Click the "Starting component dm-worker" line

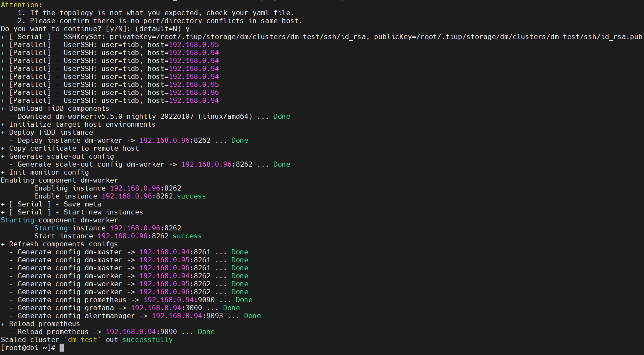60,220
